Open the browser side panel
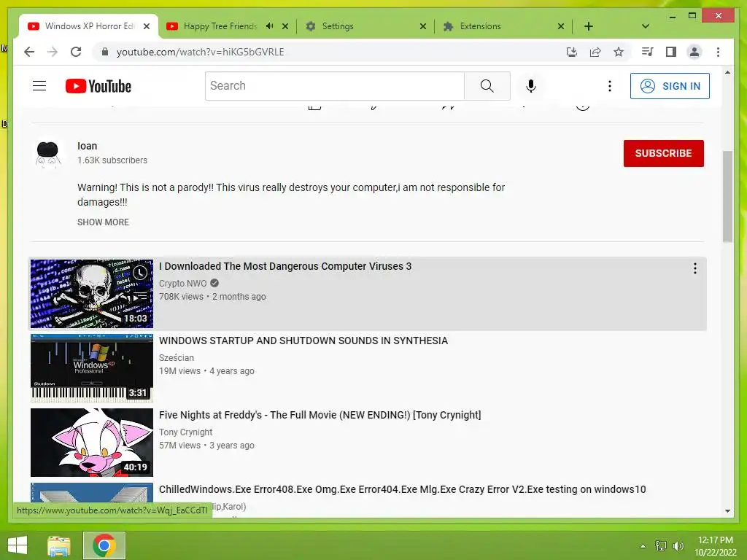747x560 pixels. click(x=671, y=52)
